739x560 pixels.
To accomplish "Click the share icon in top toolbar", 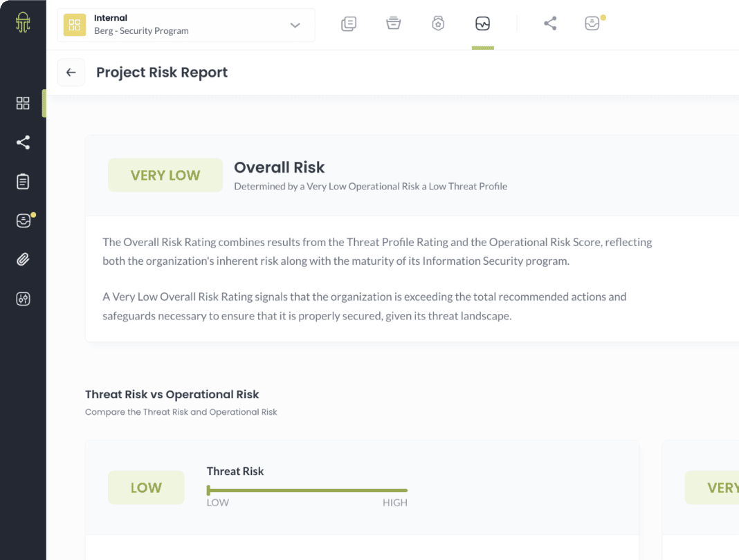I will point(550,24).
